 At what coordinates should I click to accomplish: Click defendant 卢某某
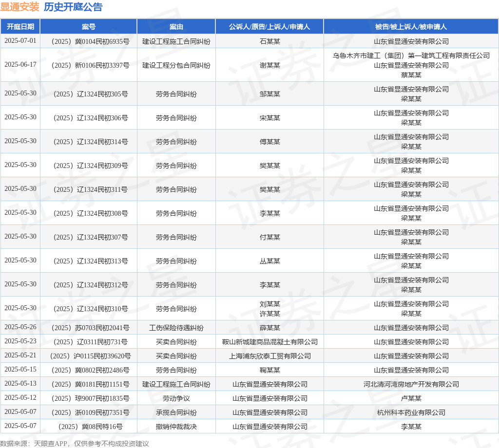tap(411, 398)
